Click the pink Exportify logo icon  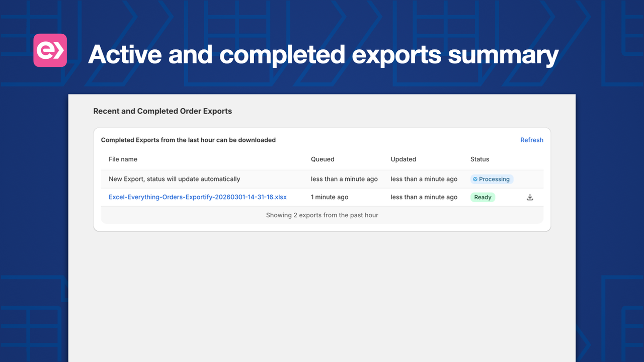pos(50,50)
